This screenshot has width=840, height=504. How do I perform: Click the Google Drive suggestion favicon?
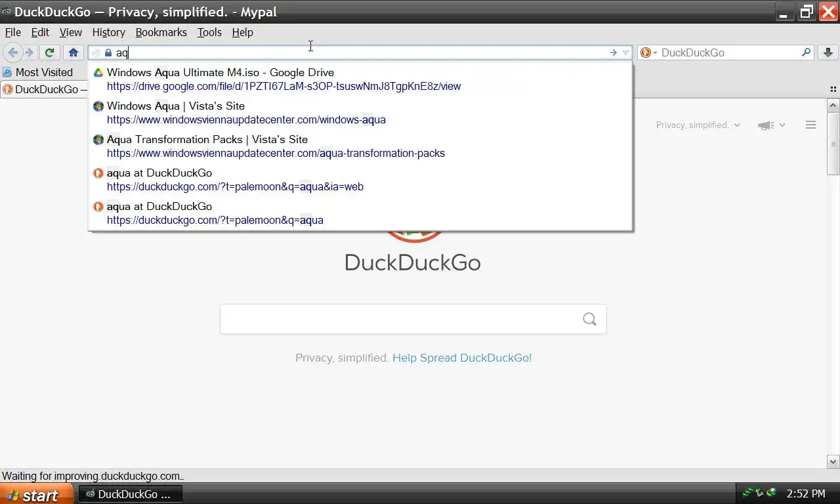point(98,73)
